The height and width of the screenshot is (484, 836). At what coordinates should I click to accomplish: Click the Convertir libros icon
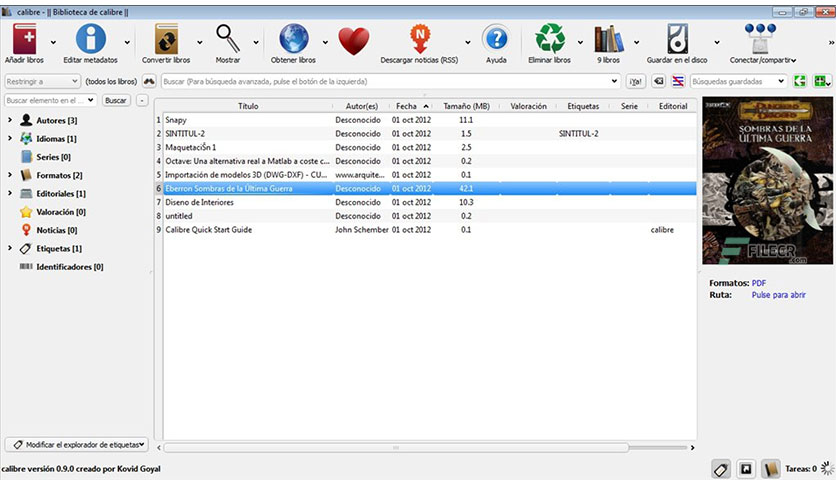pos(166,39)
